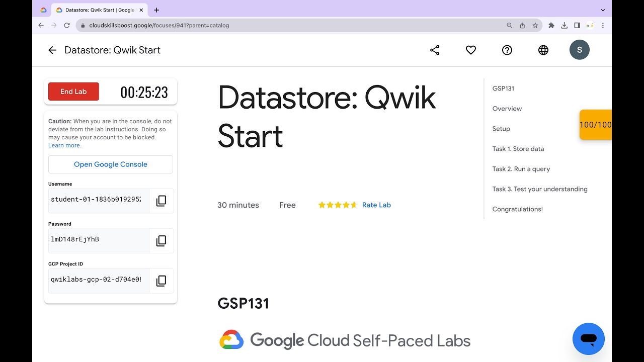Open the blue chat support bubble
The height and width of the screenshot is (362, 644).
pyautogui.click(x=588, y=338)
